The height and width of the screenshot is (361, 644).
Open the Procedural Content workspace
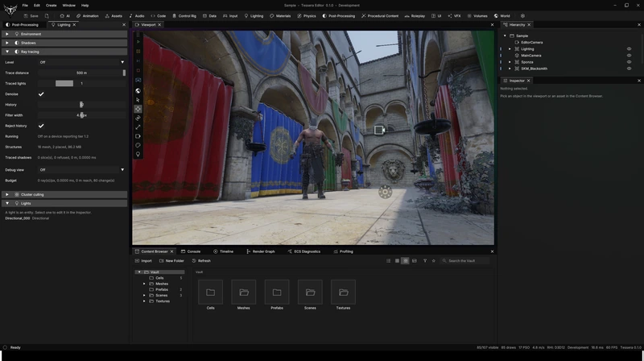pos(379,16)
